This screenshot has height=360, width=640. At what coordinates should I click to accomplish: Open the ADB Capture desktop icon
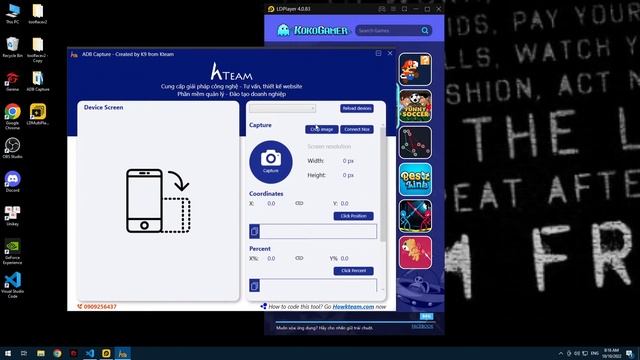point(38,81)
